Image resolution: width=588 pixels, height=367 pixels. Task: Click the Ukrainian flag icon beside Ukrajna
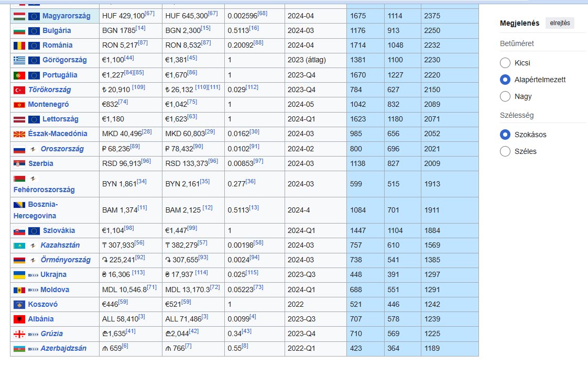pyautogui.click(x=19, y=275)
